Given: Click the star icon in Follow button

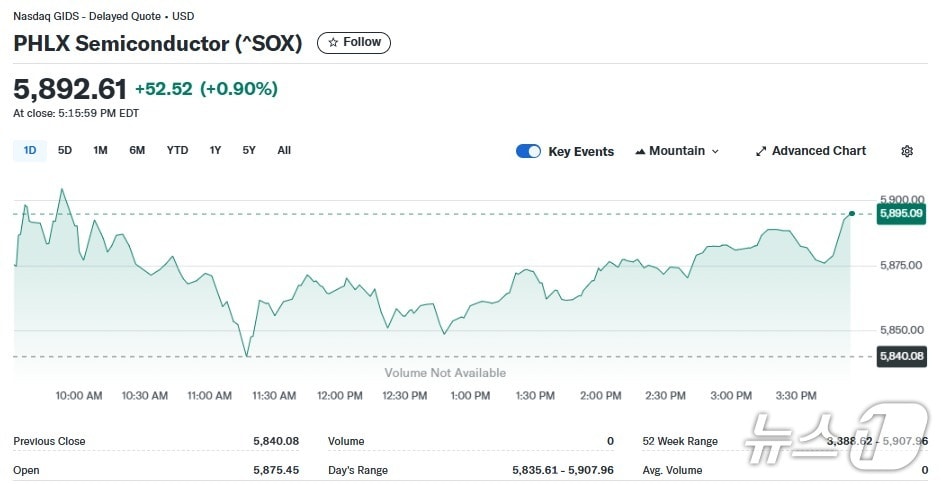Looking at the screenshot, I should 333,42.
